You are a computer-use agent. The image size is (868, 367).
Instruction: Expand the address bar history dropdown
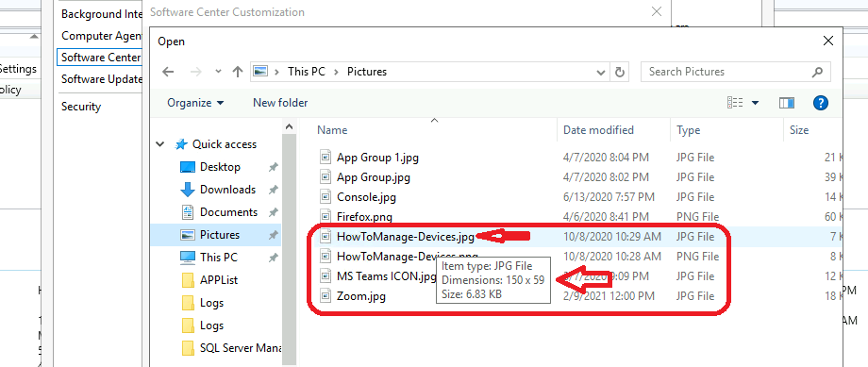click(601, 72)
